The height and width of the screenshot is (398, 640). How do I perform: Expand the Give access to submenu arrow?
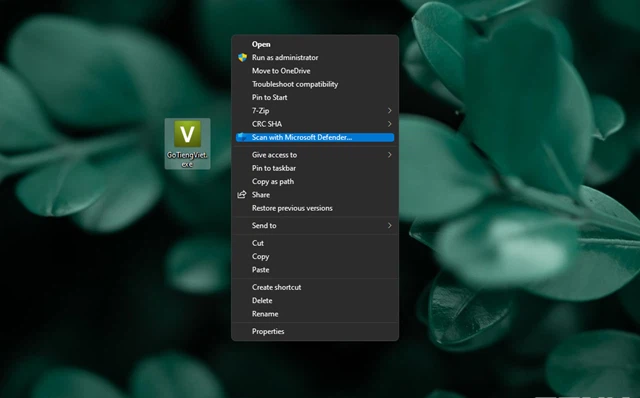point(389,155)
